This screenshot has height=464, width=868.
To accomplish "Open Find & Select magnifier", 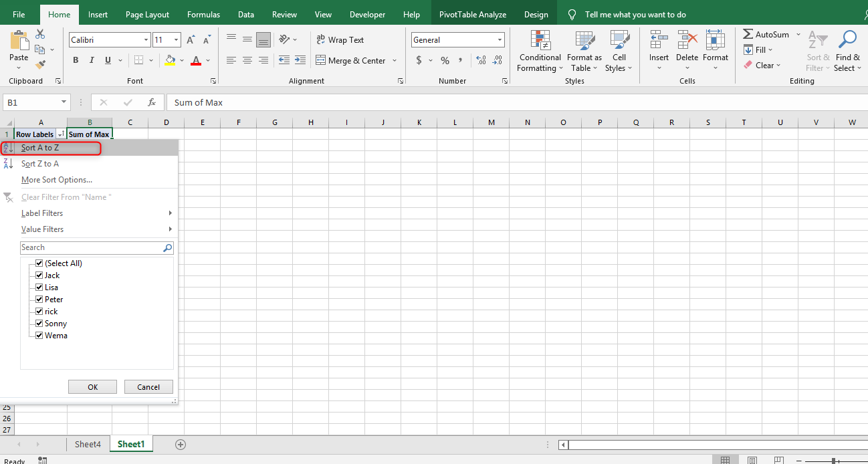I will click(847, 41).
